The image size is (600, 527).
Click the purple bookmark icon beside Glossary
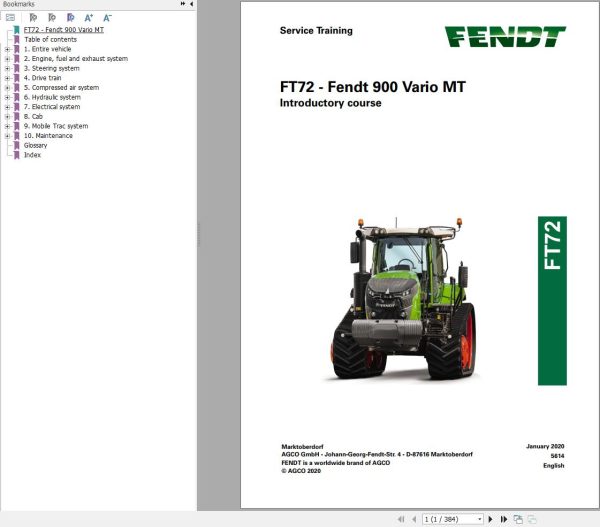pyautogui.click(x=16, y=145)
